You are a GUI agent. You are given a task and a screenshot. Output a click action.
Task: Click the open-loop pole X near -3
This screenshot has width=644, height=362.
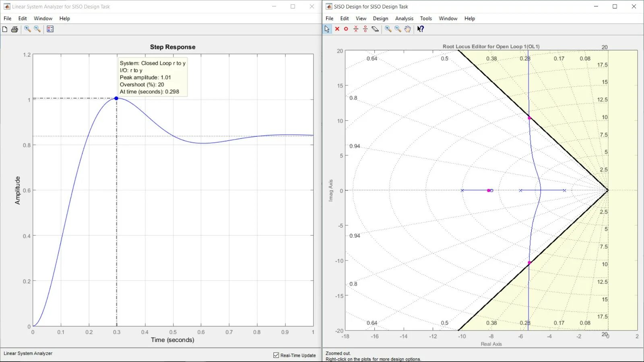[564, 190]
